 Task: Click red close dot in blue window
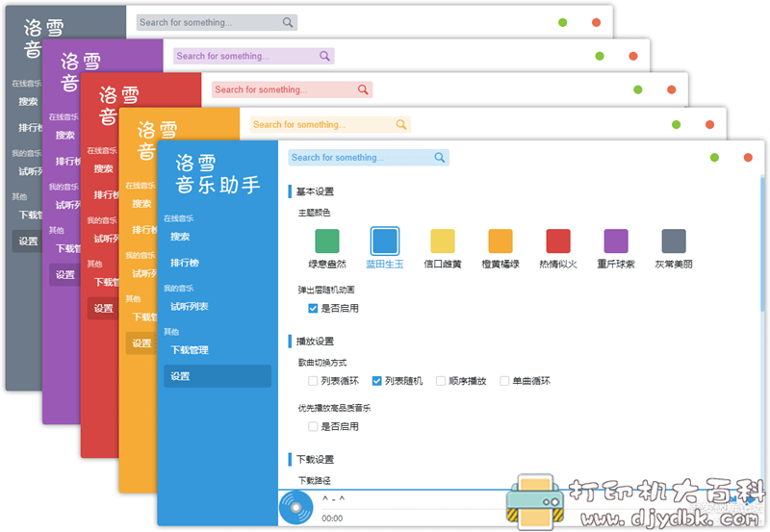coord(748,158)
